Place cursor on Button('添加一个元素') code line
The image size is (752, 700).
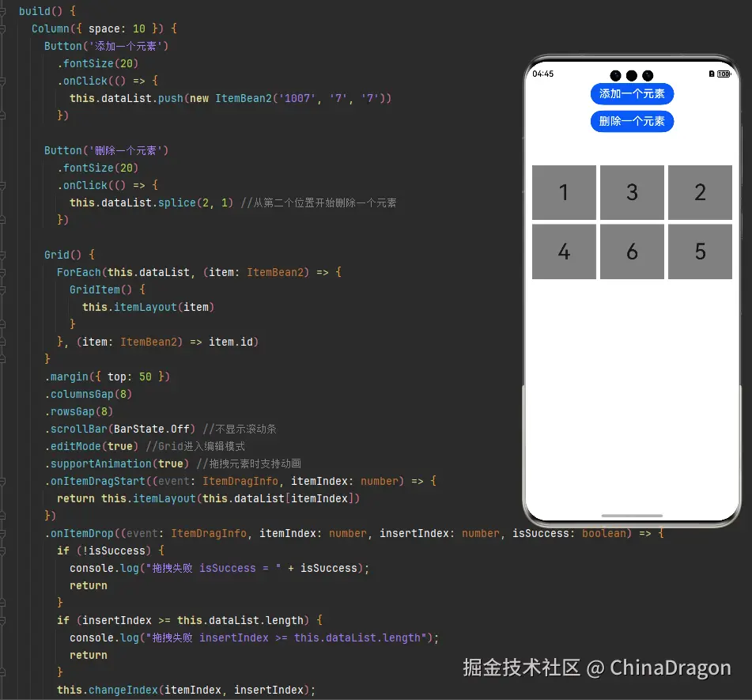pos(106,46)
